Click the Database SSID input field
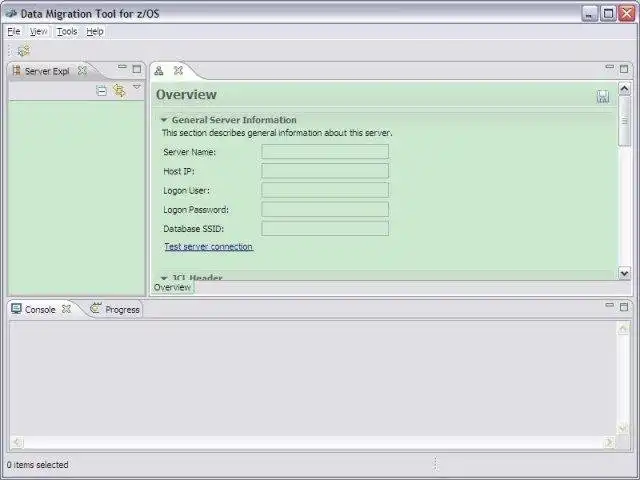Image resolution: width=640 pixels, height=480 pixels. 325,228
